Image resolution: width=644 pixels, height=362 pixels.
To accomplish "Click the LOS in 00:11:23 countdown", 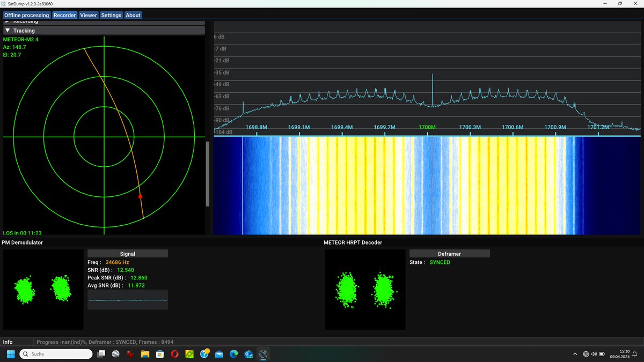I will (x=22, y=233).
